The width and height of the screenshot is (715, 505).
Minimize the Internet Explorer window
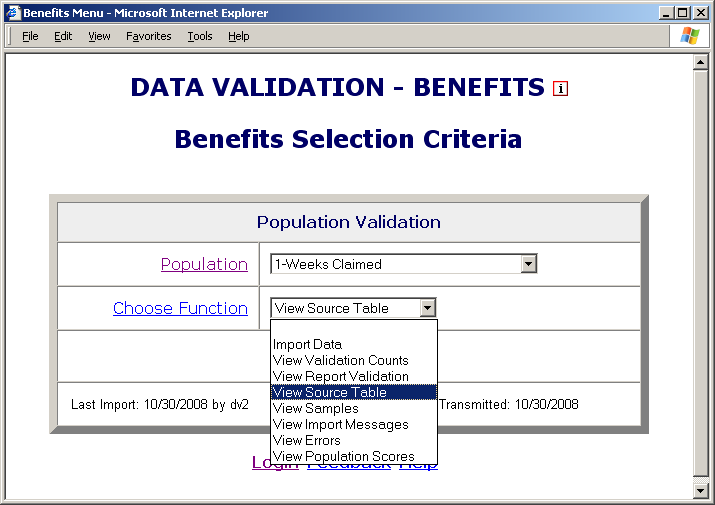(x=667, y=13)
